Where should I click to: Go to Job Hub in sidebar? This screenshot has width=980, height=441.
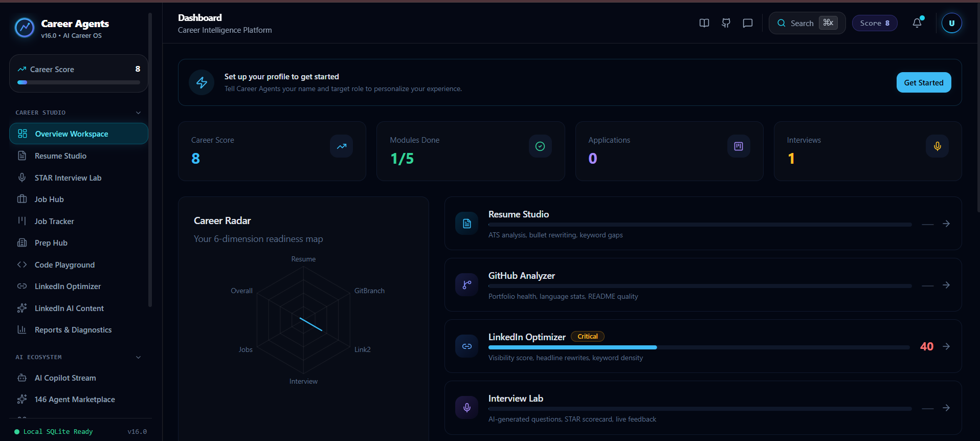(79, 199)
